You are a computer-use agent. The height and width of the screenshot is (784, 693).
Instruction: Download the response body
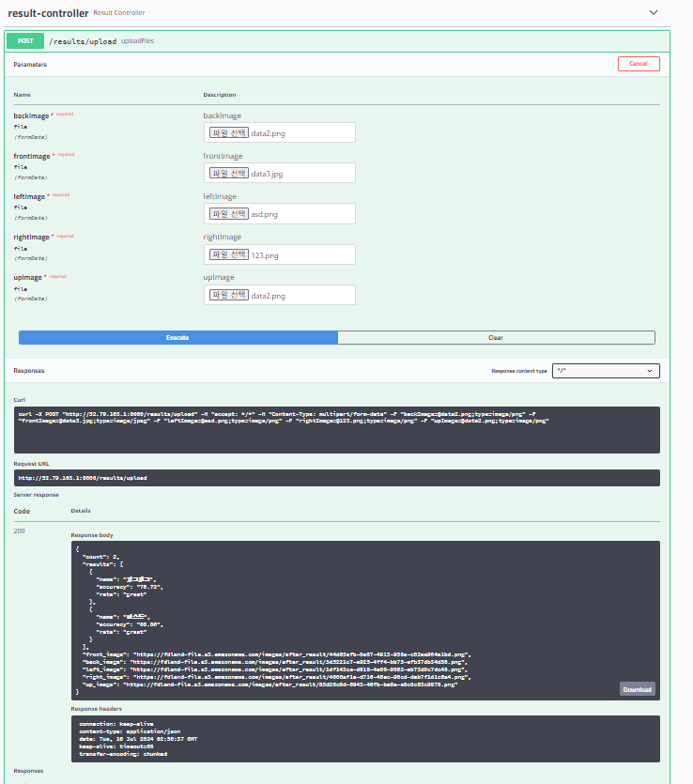tap(637, 689)
